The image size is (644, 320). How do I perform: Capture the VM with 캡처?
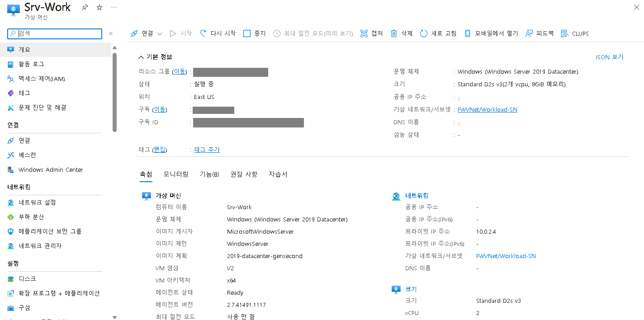pos(372,33)
